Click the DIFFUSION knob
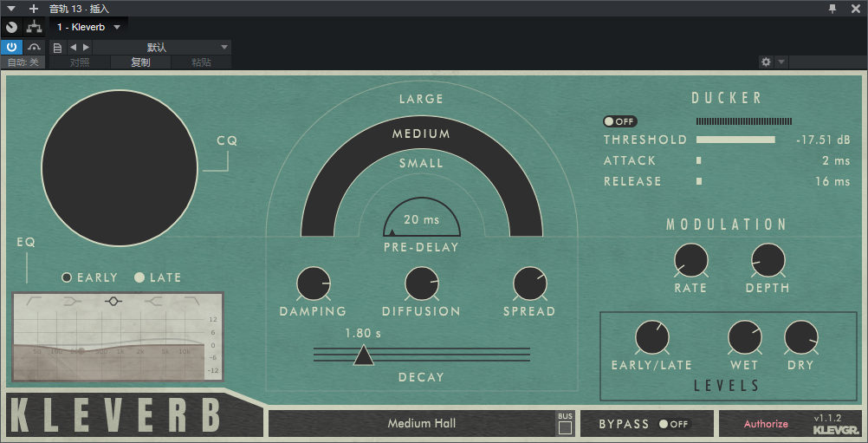The width and height of the screenshot is (868, 443). coord(422,283)
